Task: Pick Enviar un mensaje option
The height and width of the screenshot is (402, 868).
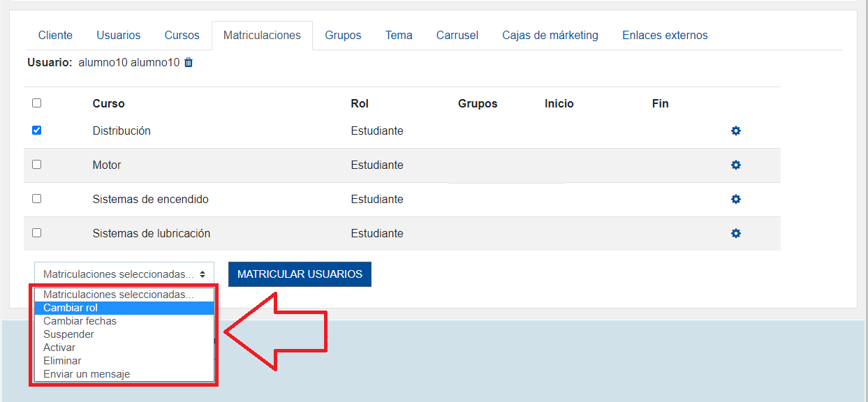Action: [x=87, y=374]
